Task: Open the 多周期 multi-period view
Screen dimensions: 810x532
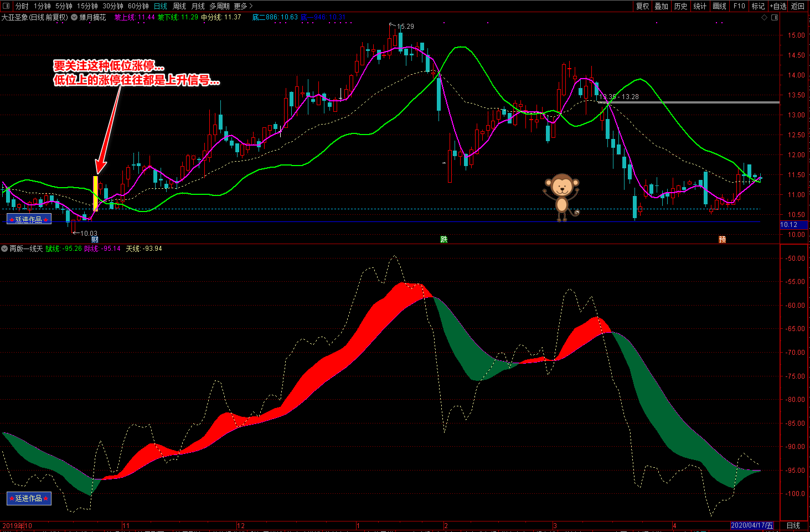Action: [219, 6]
